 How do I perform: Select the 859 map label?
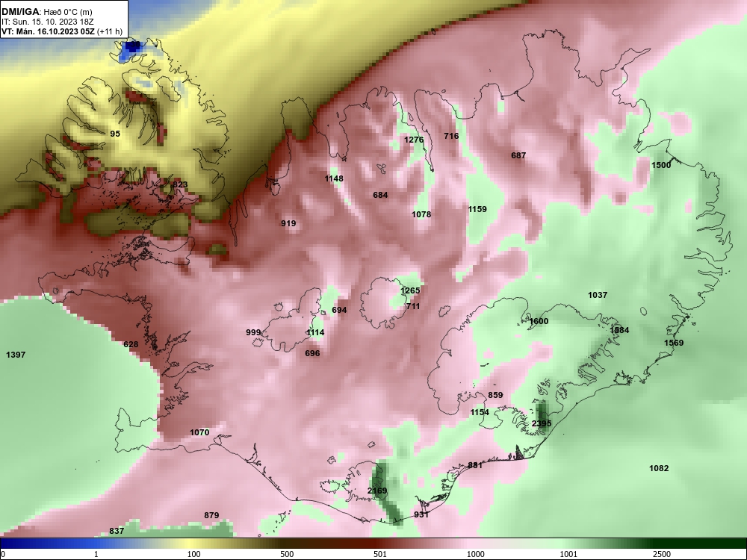point(495,395)
